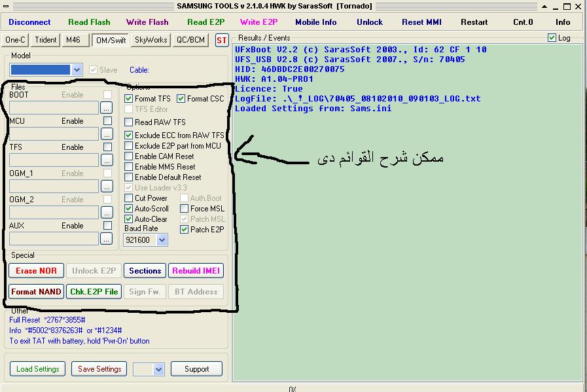This screenshot has height=392, width=587.
Task: Open Baud Rate 921600 dropdown
Action: tap(162, 240)
